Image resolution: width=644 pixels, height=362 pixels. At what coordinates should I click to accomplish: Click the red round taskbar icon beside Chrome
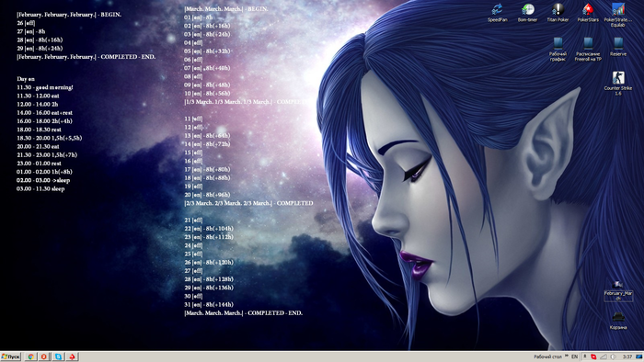[44, 356]
